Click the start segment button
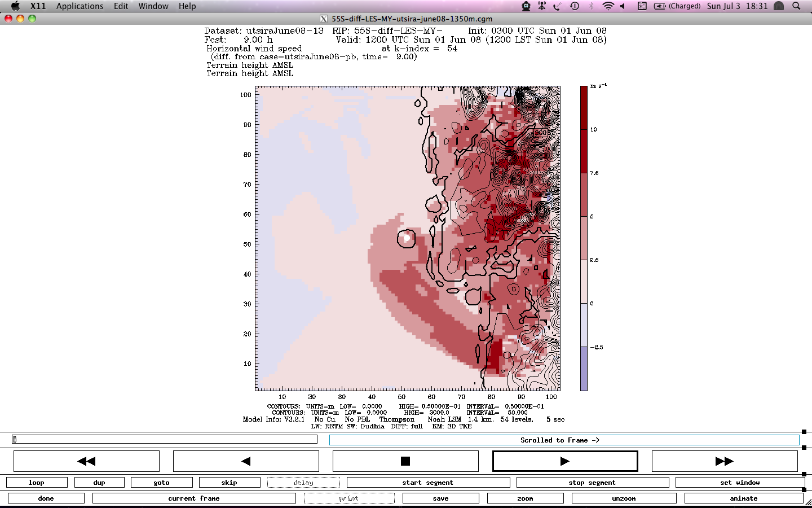Screen dimensions: 812x508 (x=428, y=483)
